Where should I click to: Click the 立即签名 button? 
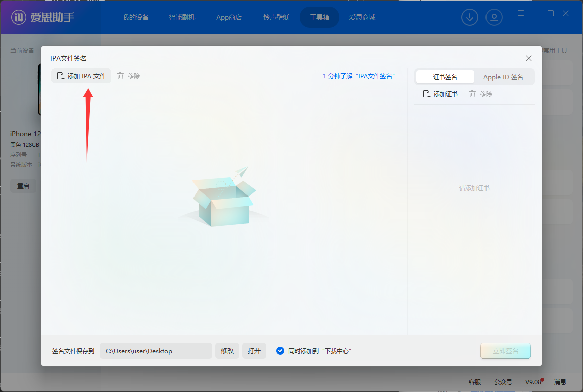coord(505,351)
